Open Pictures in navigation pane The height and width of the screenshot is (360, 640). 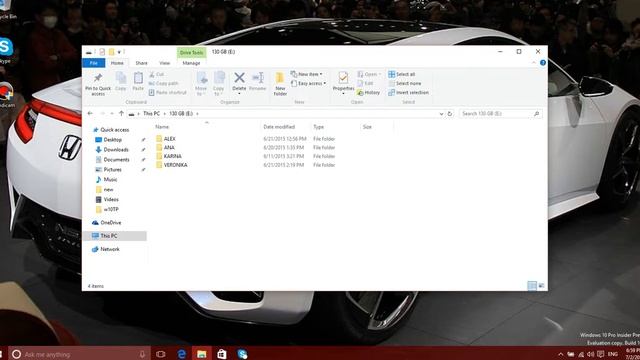(x=113, y=169)
